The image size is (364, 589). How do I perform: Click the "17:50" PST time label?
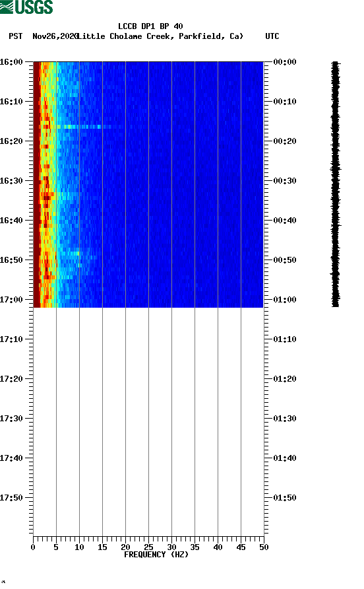point(11,498)
